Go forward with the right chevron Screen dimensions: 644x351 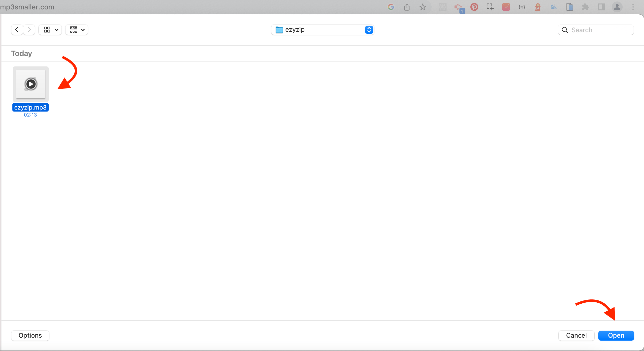click(x=29, y=30)
